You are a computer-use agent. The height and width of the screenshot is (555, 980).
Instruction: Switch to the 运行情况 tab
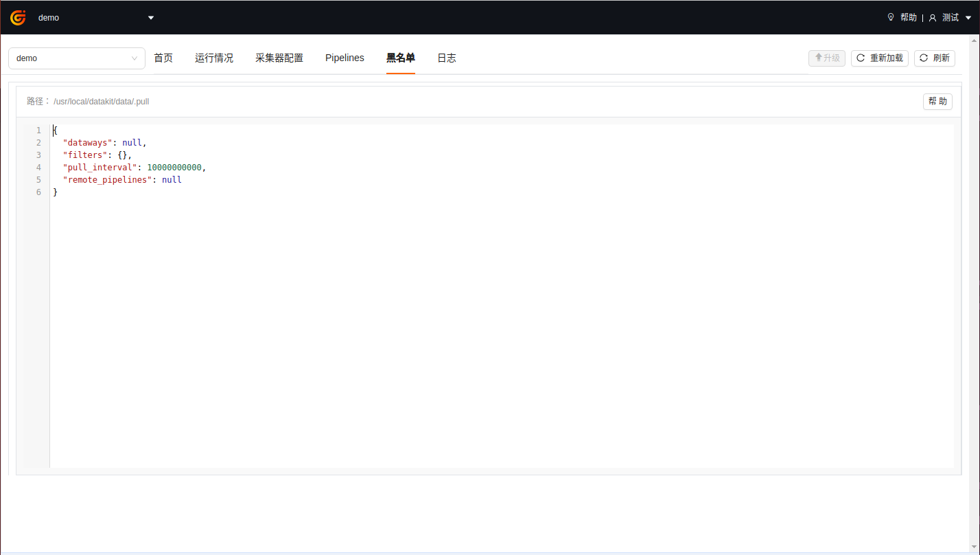(214, 58)
